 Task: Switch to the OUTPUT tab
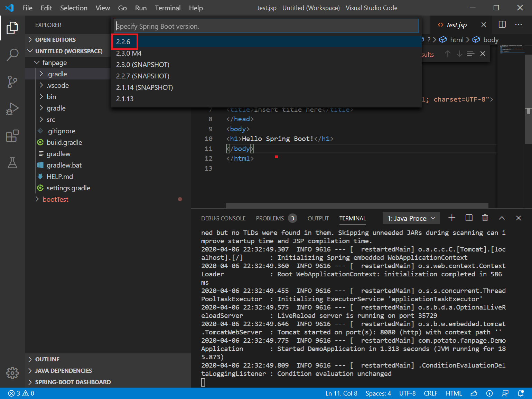click(x=318, y=218)
